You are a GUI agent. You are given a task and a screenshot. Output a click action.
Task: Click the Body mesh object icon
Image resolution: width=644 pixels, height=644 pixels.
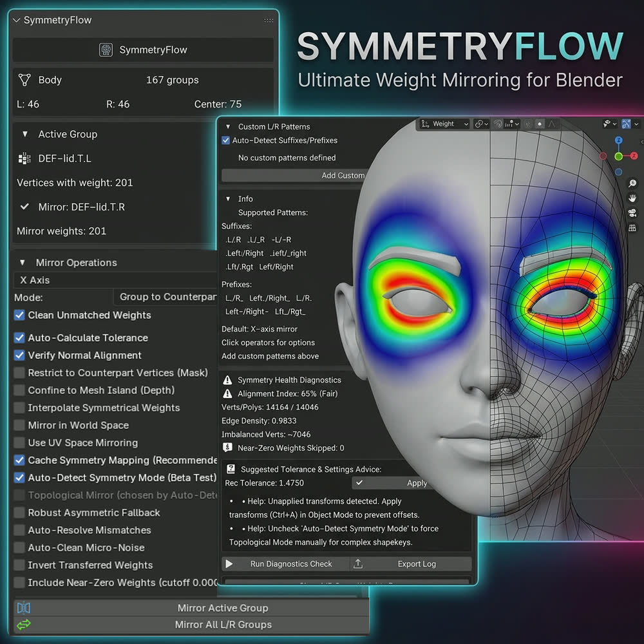tap(24, 80)
